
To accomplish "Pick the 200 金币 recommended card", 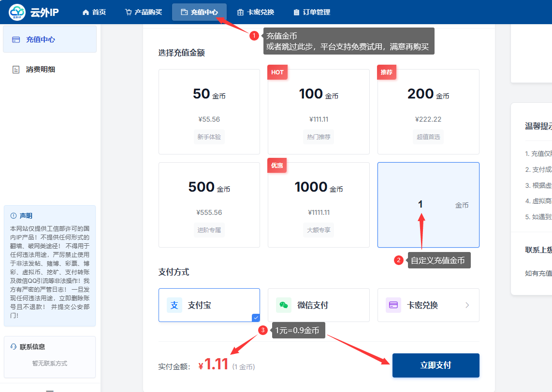I will (428, 112).
